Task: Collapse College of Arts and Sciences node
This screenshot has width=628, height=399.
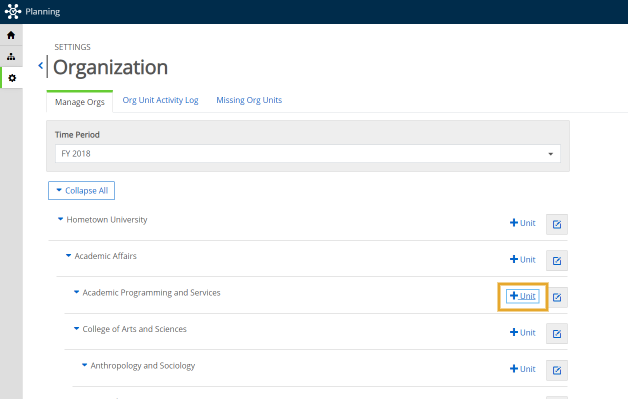Action: tap(76, 328)
